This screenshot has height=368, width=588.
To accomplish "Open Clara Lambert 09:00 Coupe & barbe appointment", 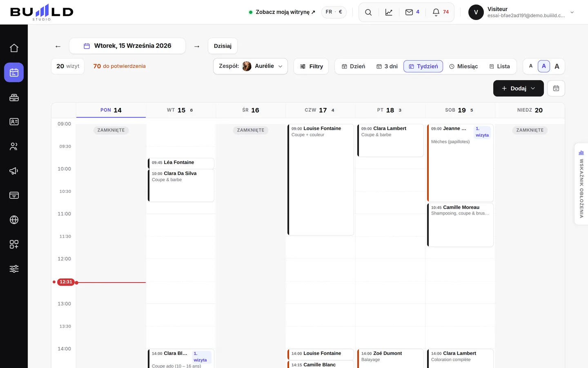I will tap(390, 140).
